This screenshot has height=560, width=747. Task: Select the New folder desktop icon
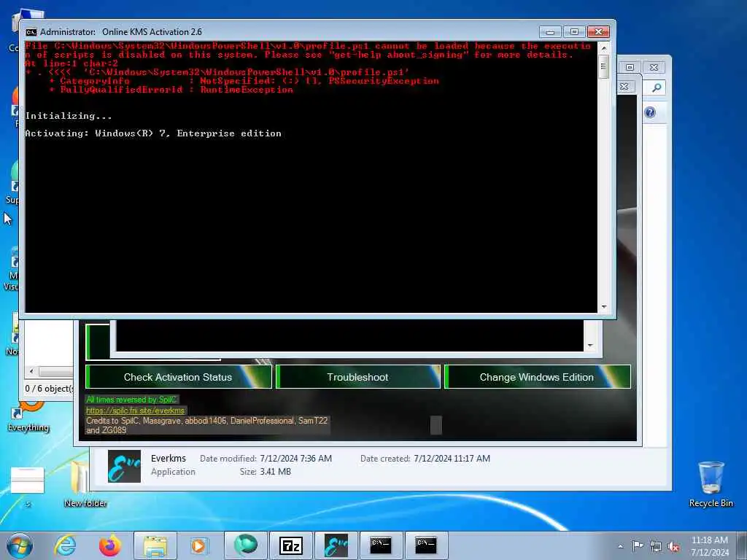pos(85,484)
